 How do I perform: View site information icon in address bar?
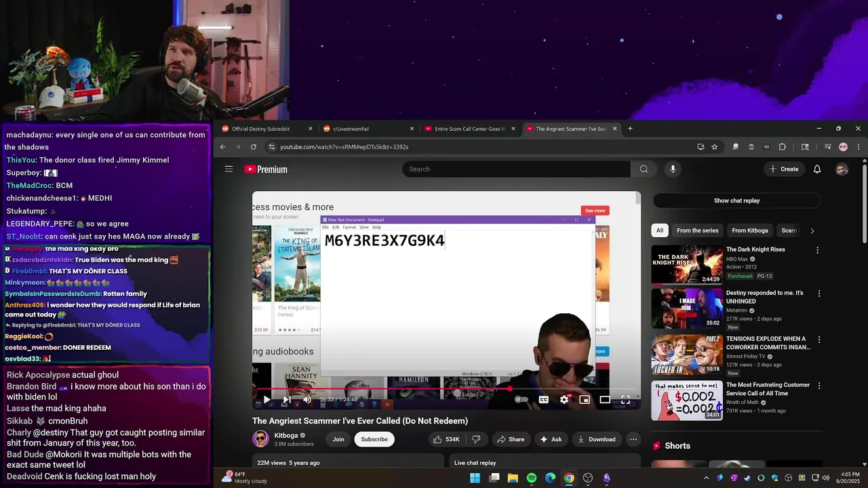point(271,146)
